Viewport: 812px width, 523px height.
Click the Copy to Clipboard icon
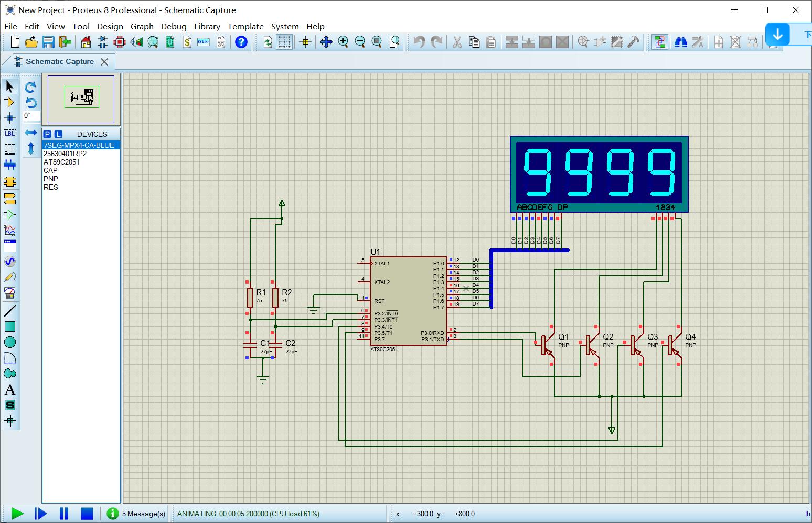(474, 42)
